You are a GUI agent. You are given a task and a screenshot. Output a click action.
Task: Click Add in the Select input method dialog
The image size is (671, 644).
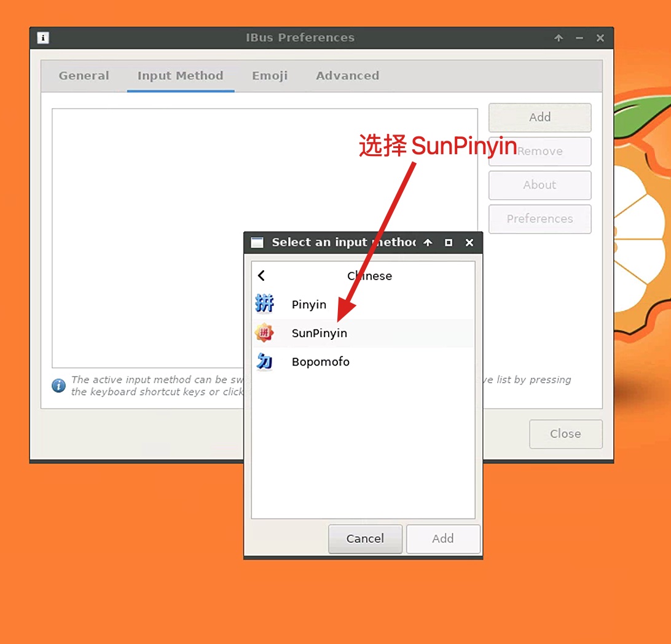coord(443,538)
